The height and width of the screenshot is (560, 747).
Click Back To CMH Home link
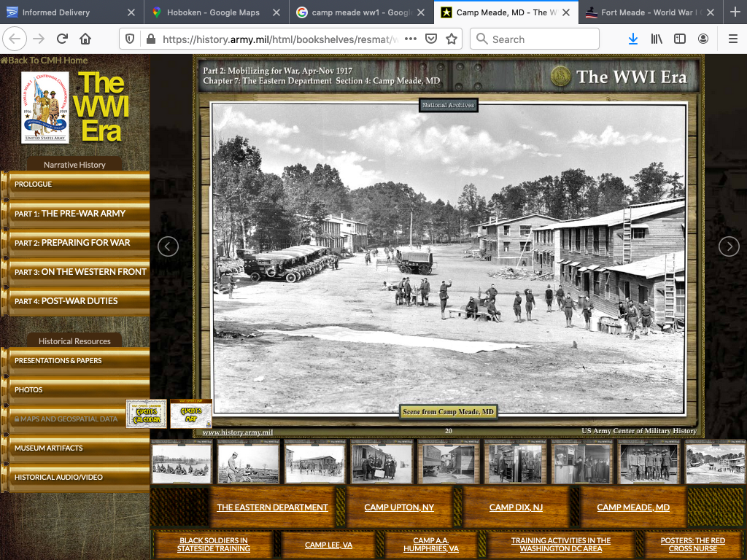click(45, 61)
